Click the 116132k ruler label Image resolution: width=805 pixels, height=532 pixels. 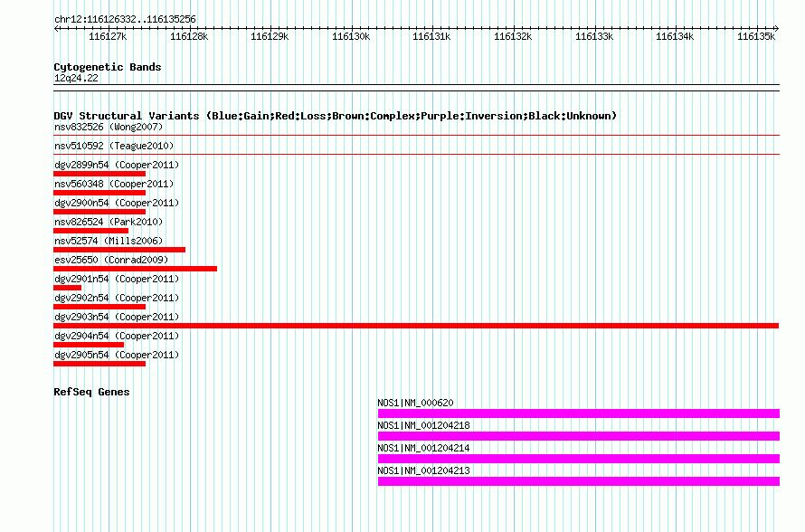513,36
